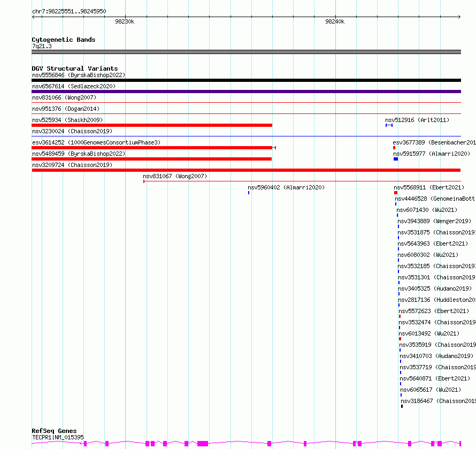Click nsv5915977 (Almarri2020) label
The width and height of the screenshot is (476, 449).
pos(432,154)
